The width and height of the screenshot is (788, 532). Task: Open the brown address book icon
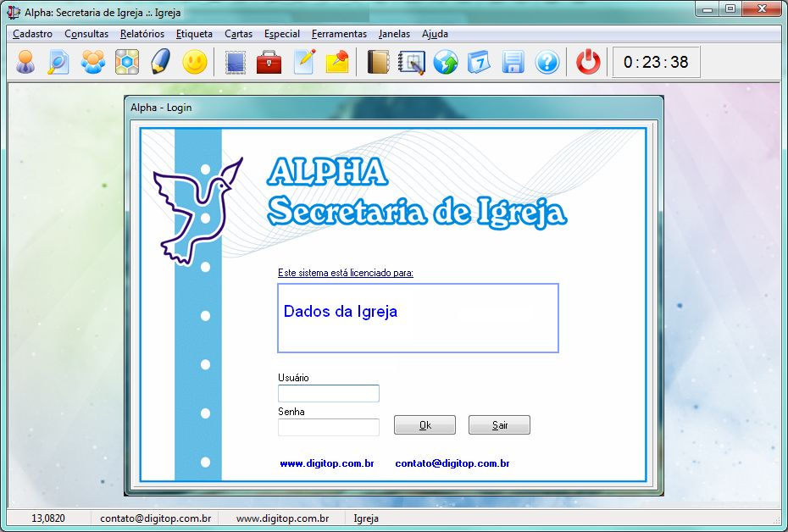[378, 63]
